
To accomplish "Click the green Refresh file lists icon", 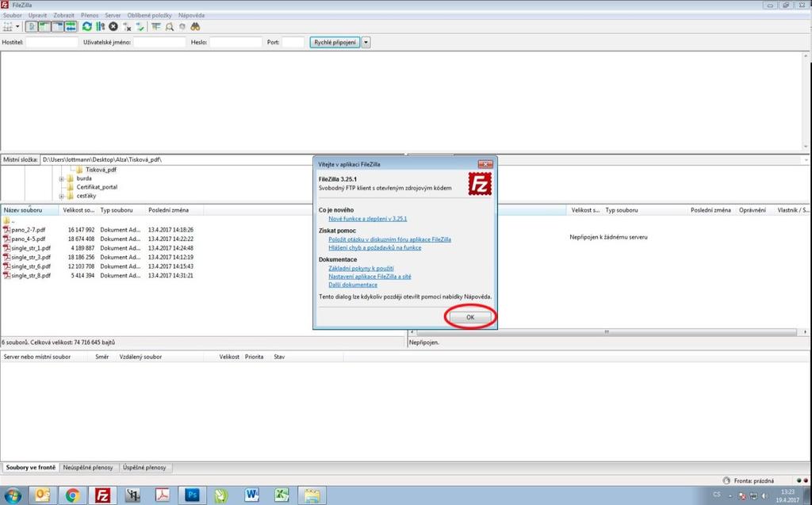I will [87, 26].
